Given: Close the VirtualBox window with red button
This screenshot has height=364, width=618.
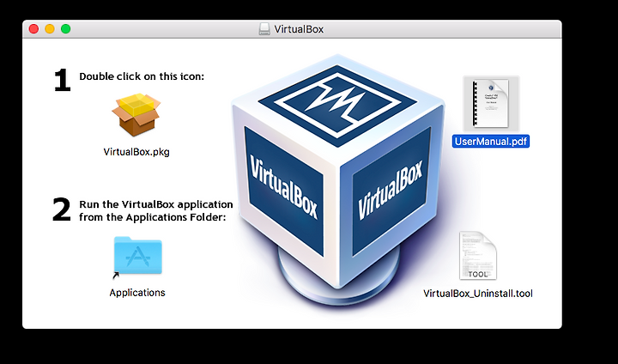Looking at the screenshot, I should click(x=33, y=29).
